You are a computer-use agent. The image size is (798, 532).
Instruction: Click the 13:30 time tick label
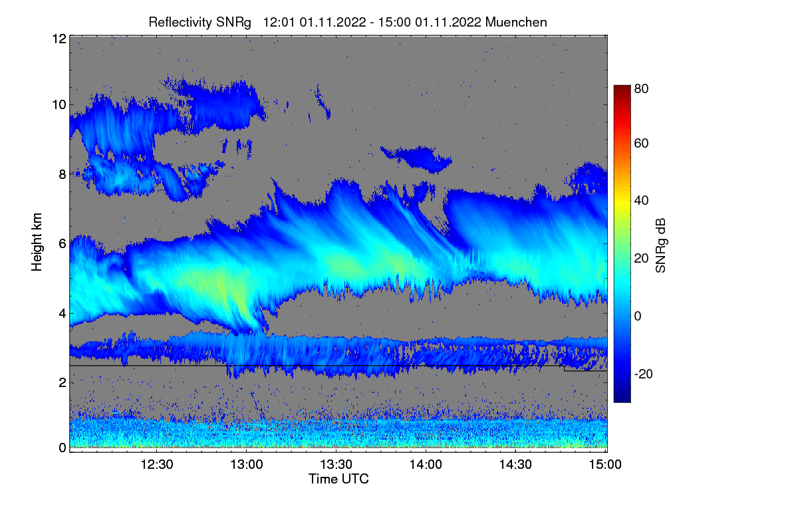[336, 465]
